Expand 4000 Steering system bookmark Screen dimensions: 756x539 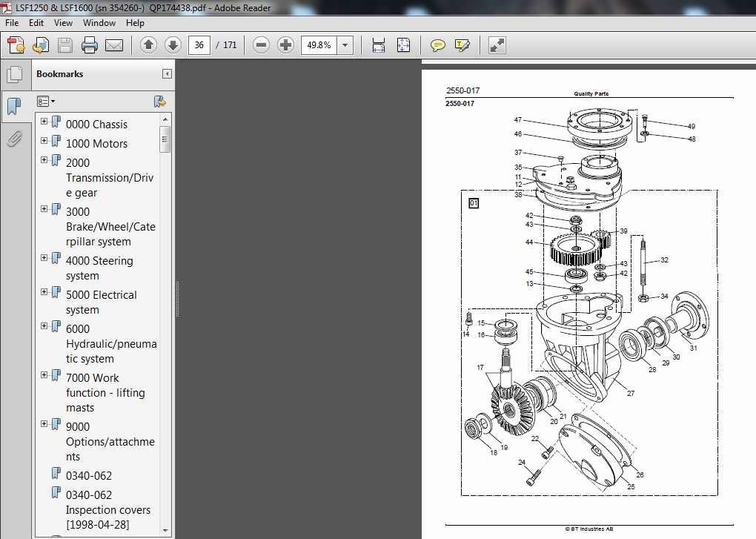tap(44, 257)
